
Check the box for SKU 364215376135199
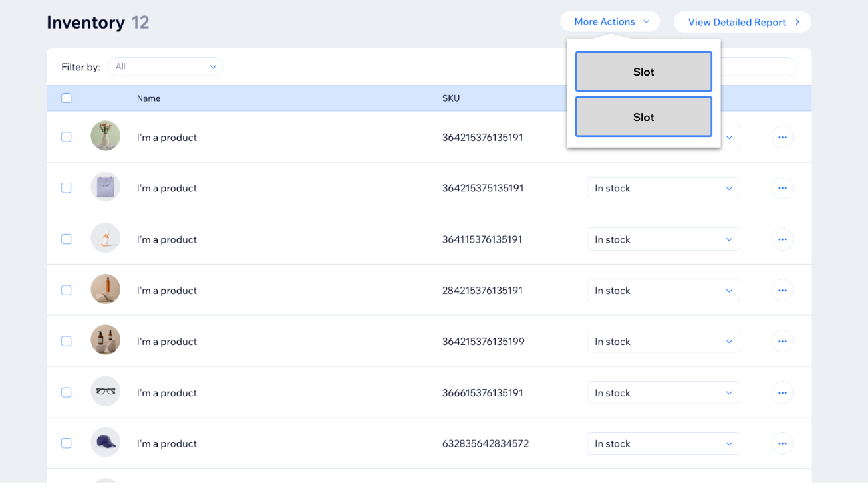point(67,342)
